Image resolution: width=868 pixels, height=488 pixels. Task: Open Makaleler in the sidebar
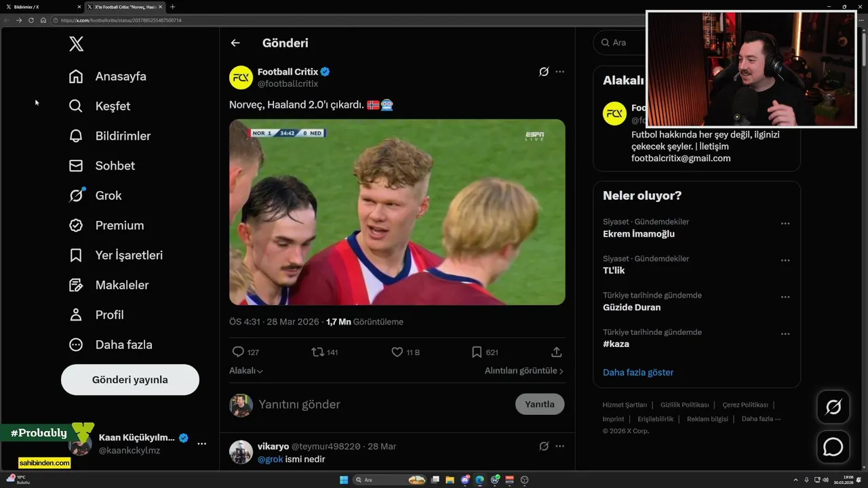coord(108,285)
